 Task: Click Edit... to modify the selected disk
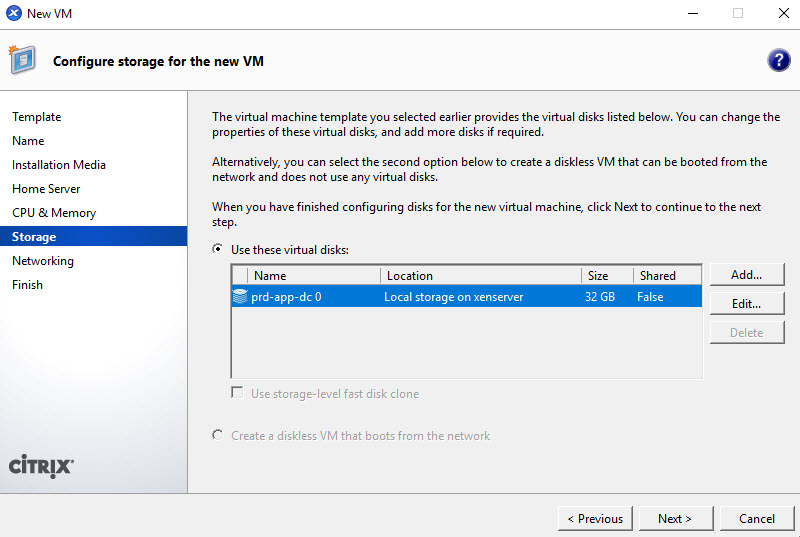coord(746,304)
